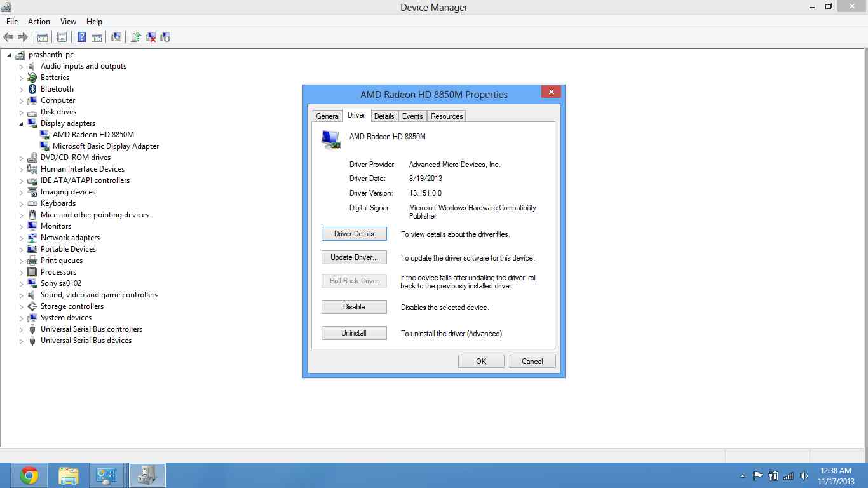Click Cancel in the properties dialog
The width and height of the screenshot is (868, 488).
tap(532, 362)
